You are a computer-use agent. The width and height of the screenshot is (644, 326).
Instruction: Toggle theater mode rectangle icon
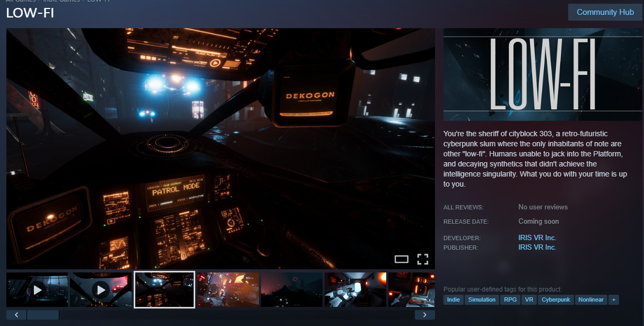pos(402,259)
